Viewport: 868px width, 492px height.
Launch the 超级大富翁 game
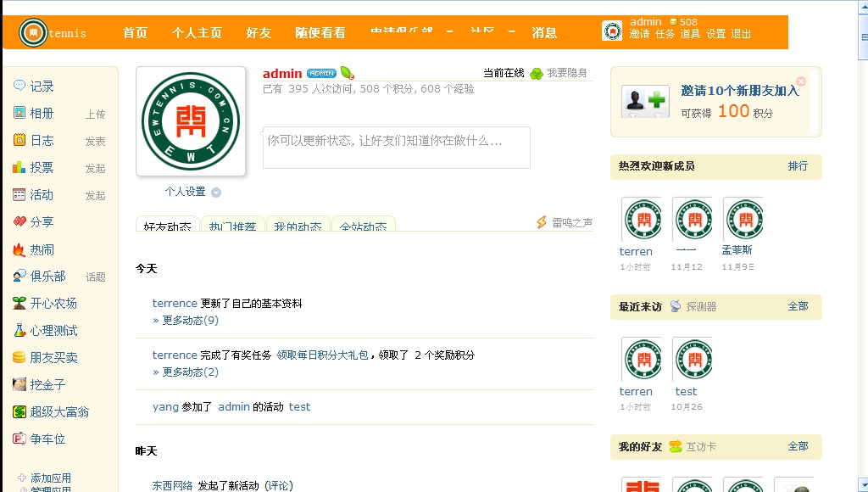click(59, 412)
